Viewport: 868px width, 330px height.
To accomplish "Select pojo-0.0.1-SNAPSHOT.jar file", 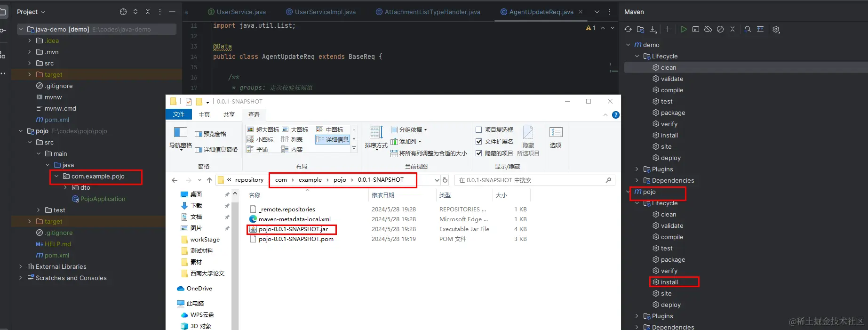I will coord(293,229).
